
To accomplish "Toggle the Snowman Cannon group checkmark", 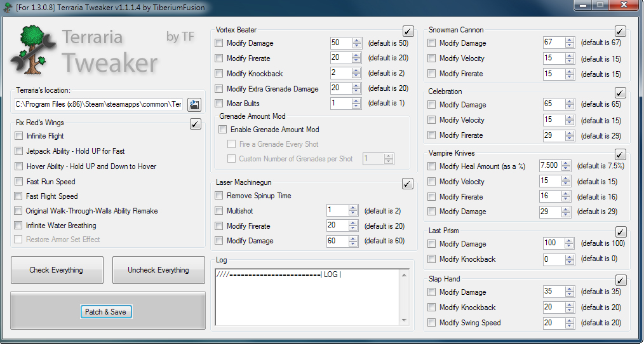I will click(621, 30).
